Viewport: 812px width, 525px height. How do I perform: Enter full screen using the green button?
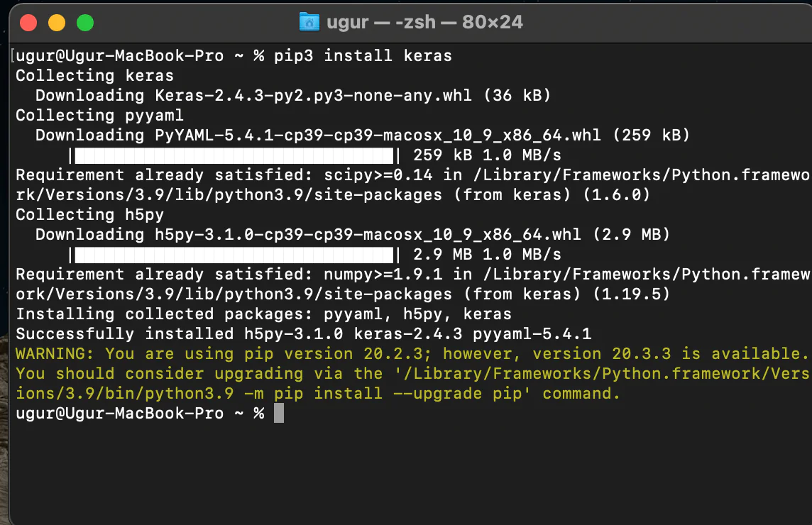click(85, 23)
